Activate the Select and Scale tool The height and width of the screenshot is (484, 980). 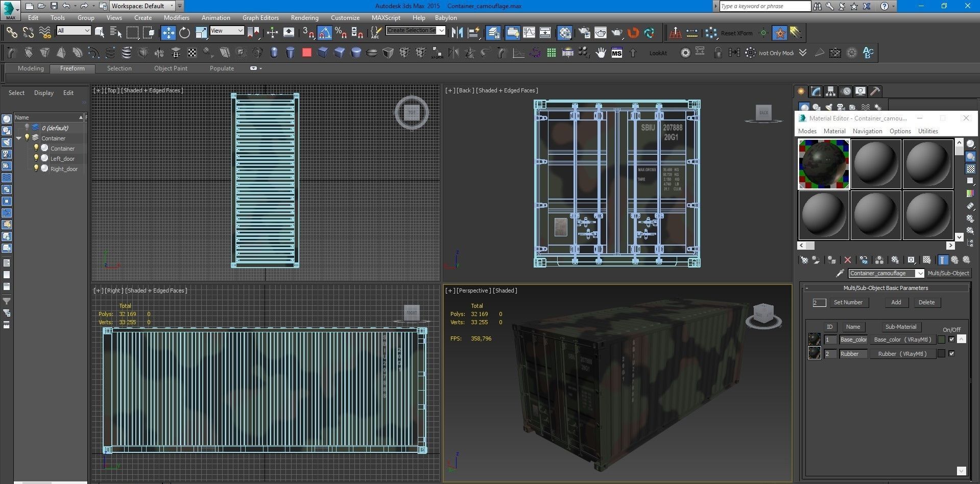coord(201,33)
